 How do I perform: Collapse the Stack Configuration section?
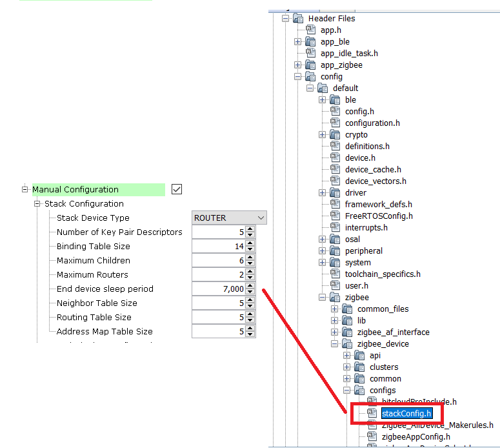[x=37, y=204]
